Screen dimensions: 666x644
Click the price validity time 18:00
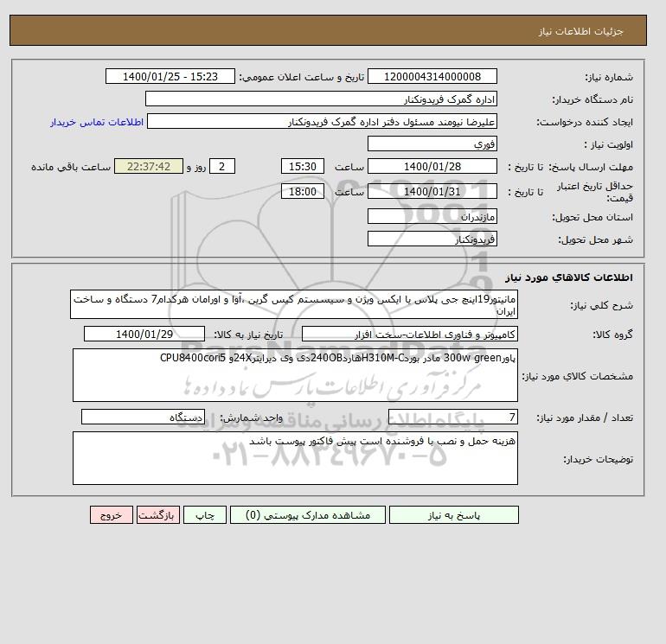(303, 191)
